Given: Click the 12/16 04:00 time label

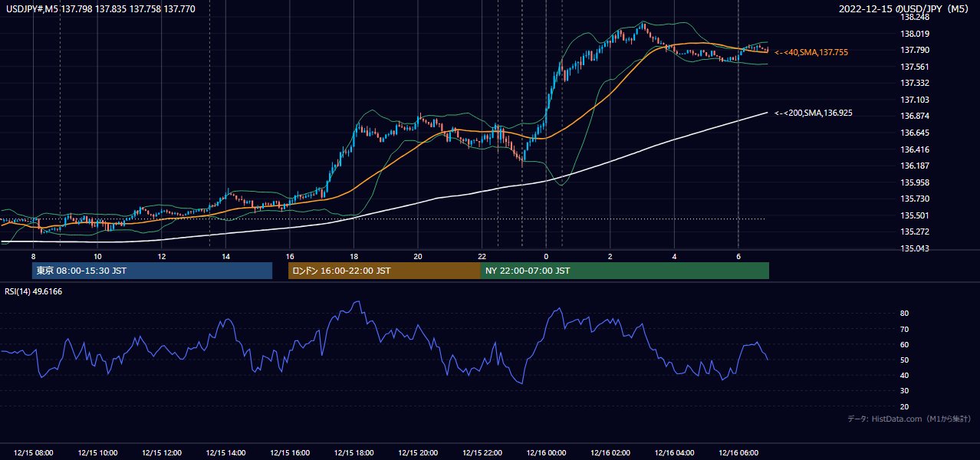Looking at the screenshot, I should tap(674, 453).
